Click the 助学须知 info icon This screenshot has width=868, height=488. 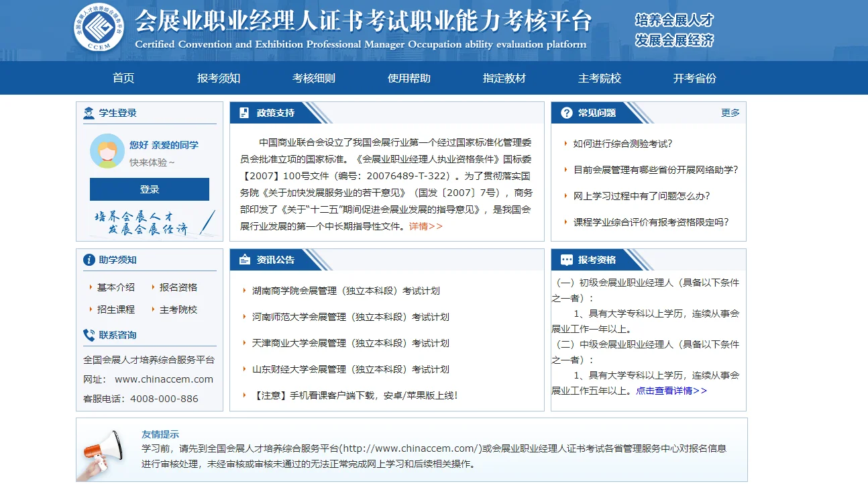tap(88, 259)
